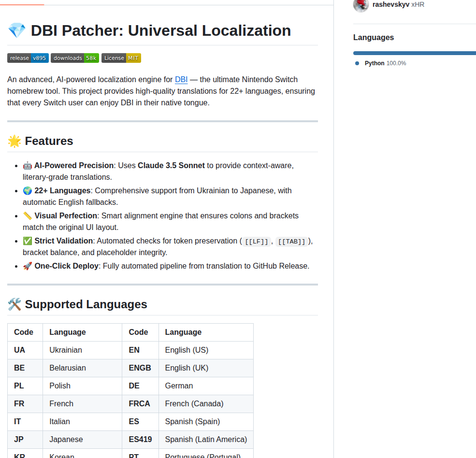The image size is (476, 458).
Task: Click the Supported Languages heading
Action: tap(86, 304)
